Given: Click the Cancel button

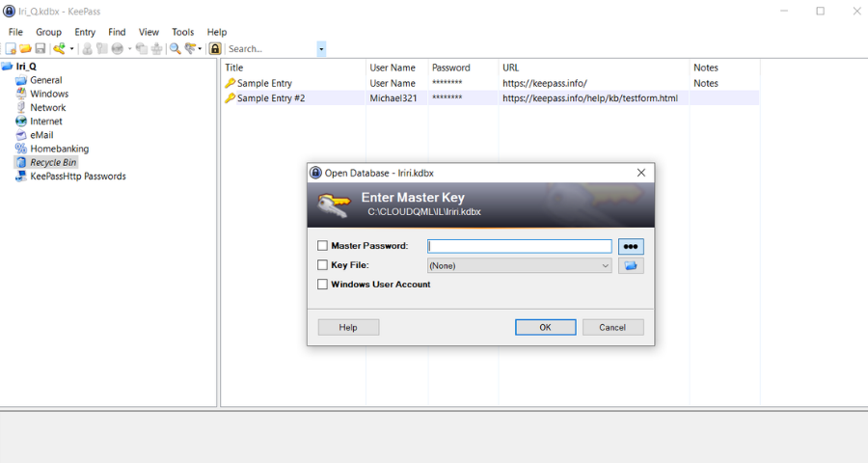Looking at the screenshot, I should click(612, 327).
